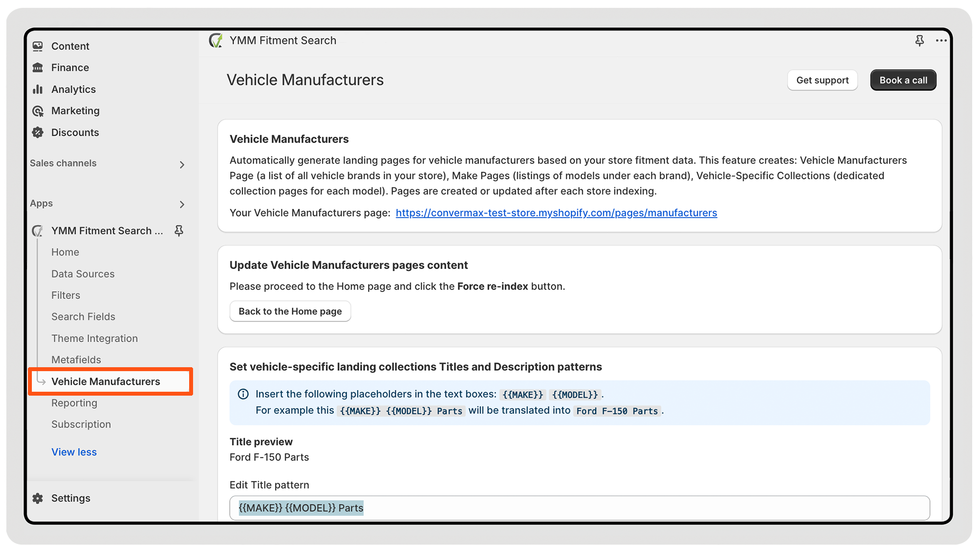Click the Settings gear icon
This screenshot has width=980, height=554.
[x=38, y=498]
